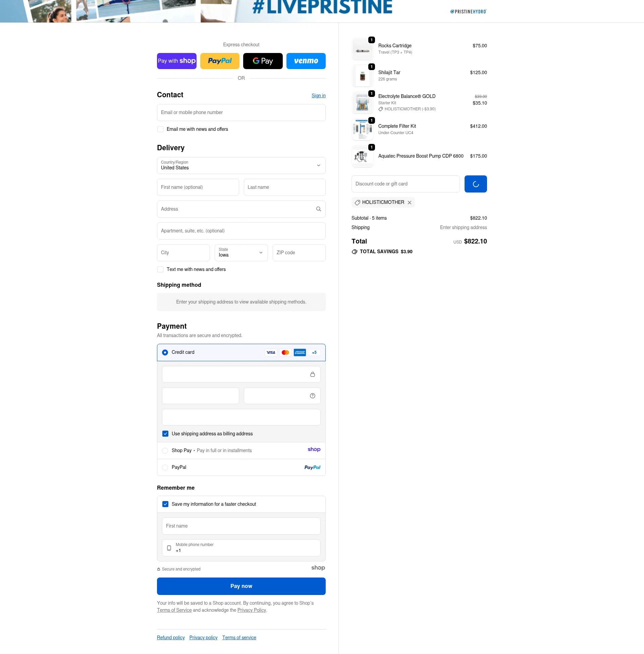
Task: Uncheck Use shipping address as billing address
Action: coord(165,434)
